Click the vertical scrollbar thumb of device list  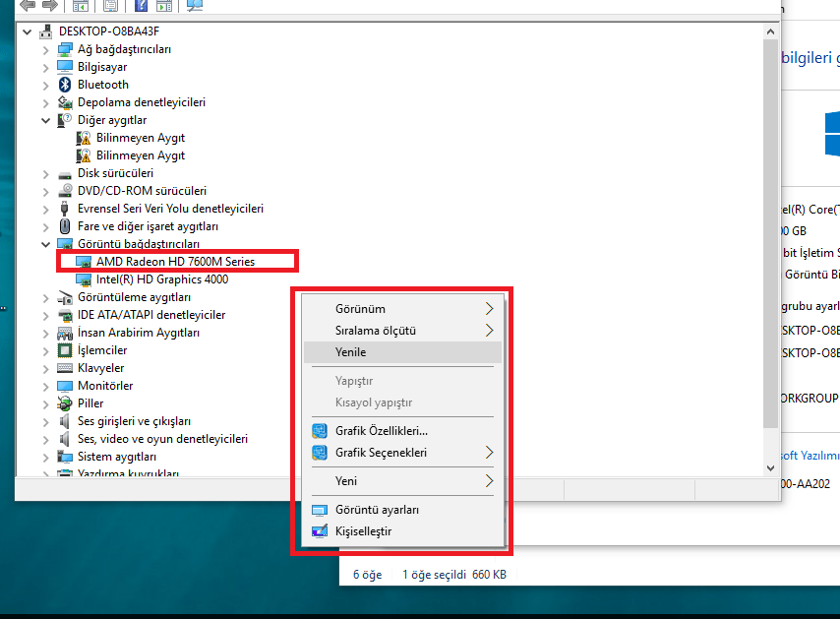(x=770, y=233)
